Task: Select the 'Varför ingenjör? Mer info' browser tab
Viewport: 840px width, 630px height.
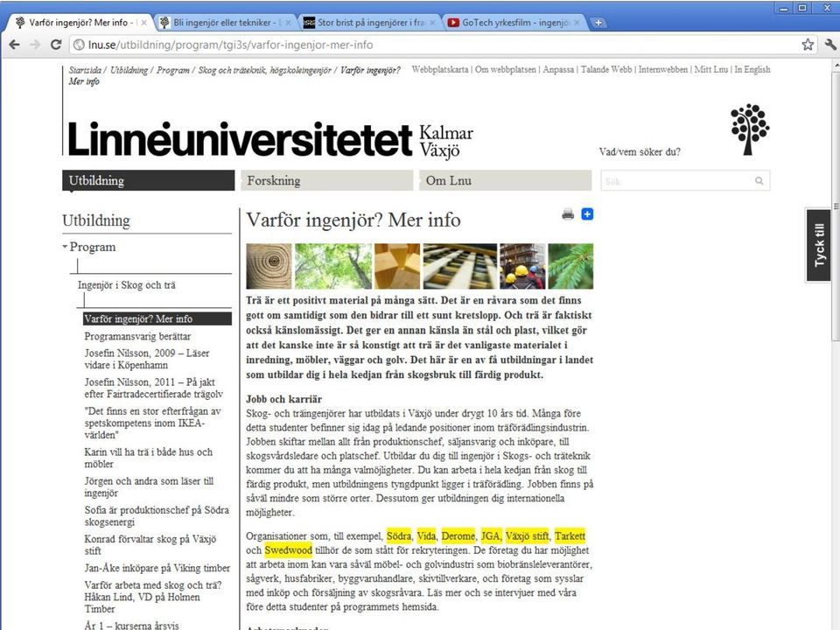Action: click(x=80, y=23)
